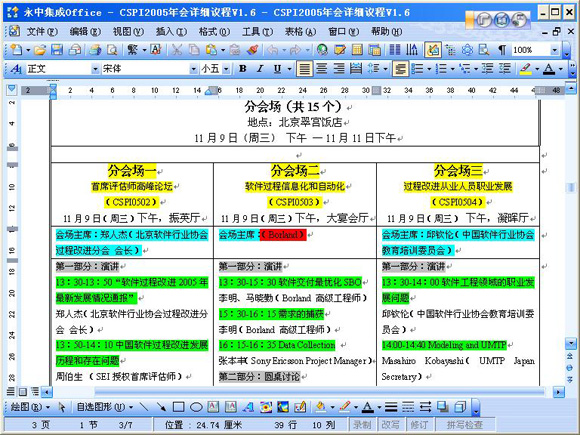
Task: Click the 帮助 menu
Action: pos(386,32)
